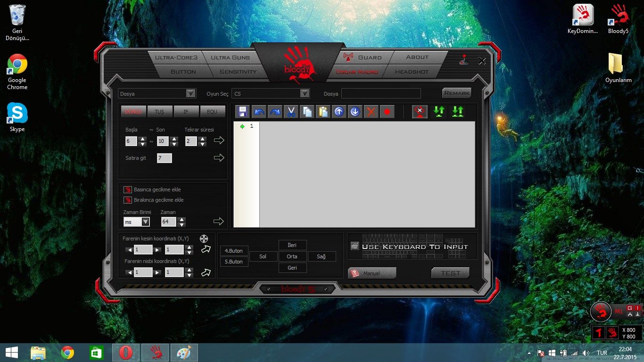This screenshot has width=644, height=362.
Task: Open the KeyDominator desktop shortcut
Action: (583, 19)
